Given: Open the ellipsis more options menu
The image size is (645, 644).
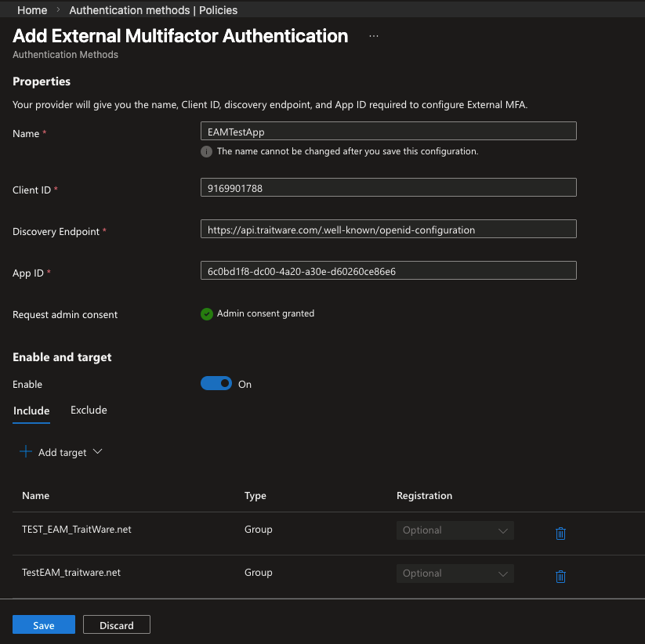Looking at the screenshot, I should point(374,37).
